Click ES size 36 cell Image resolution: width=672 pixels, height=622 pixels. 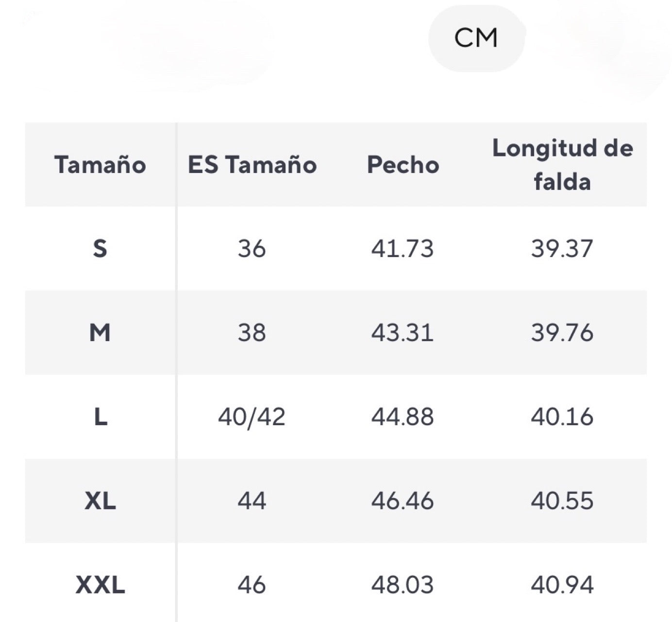[252, 249]
